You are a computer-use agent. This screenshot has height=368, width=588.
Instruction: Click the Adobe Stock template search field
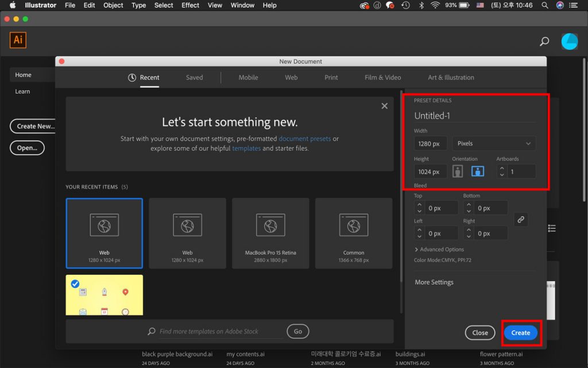(221, 331)
